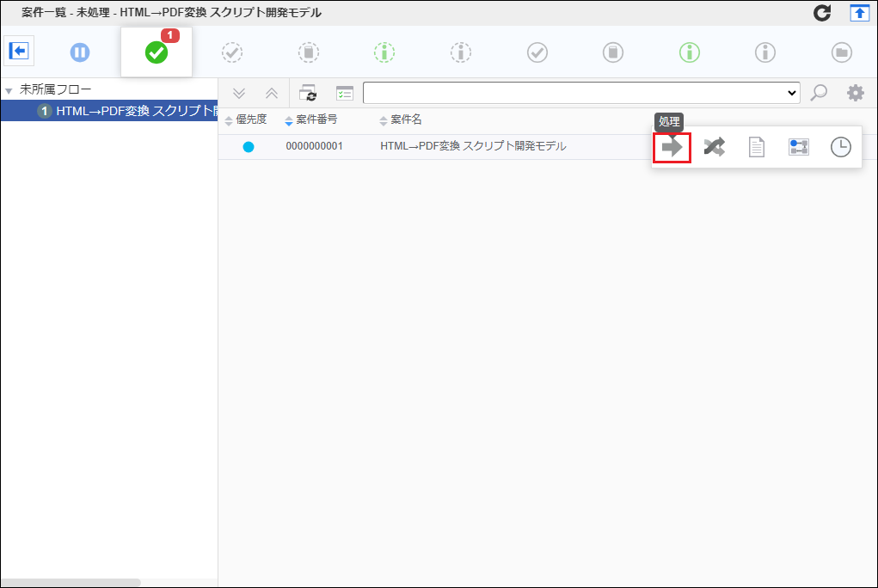Open the dashed-circle clipboard tab
The height and width of the screenshot is (588, 878).
309,52
